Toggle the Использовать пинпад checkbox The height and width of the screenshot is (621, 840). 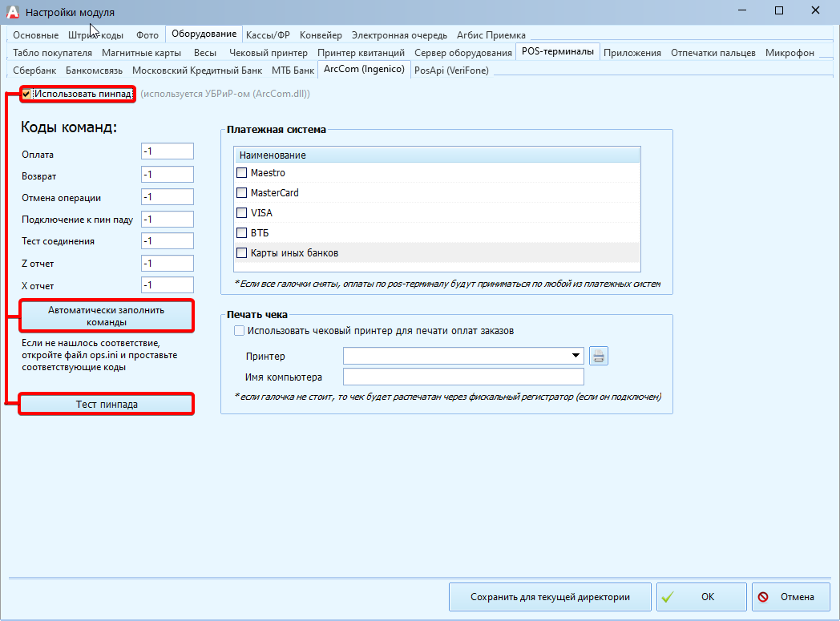pos(26,95)
